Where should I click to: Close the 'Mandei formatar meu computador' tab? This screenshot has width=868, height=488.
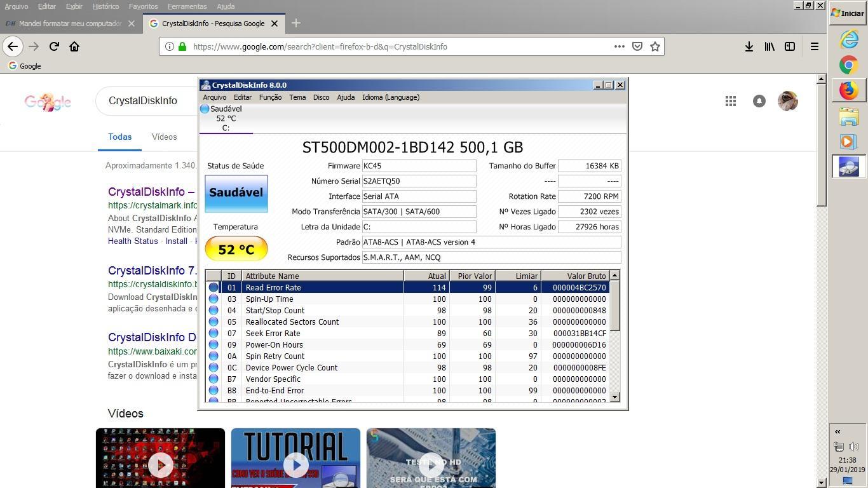(131, 24)
